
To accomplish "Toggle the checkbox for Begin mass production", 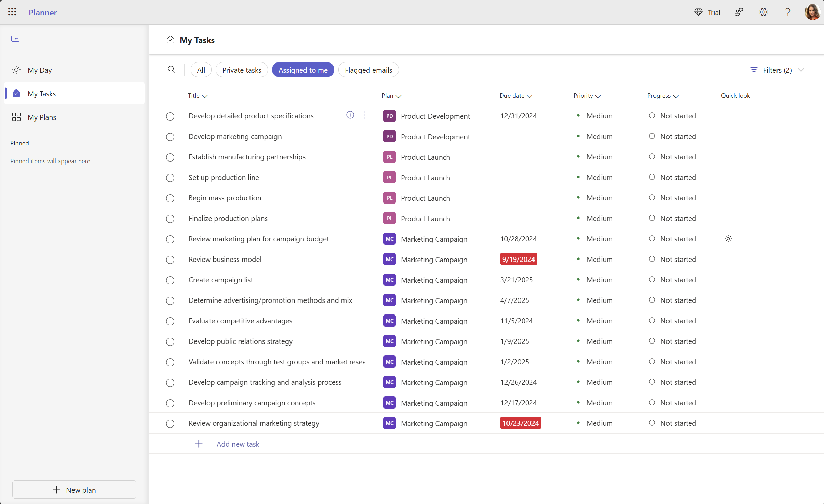I will 170,198.
